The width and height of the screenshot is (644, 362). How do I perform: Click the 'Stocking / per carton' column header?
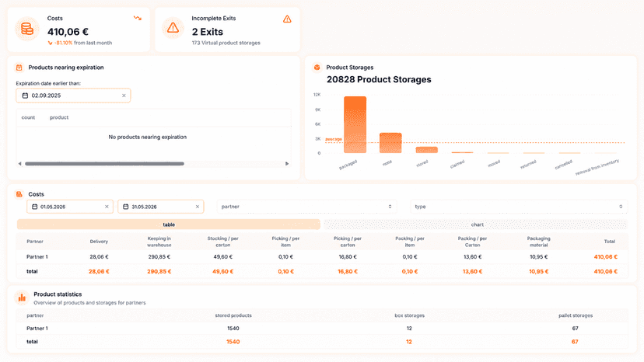pos(223,242)
